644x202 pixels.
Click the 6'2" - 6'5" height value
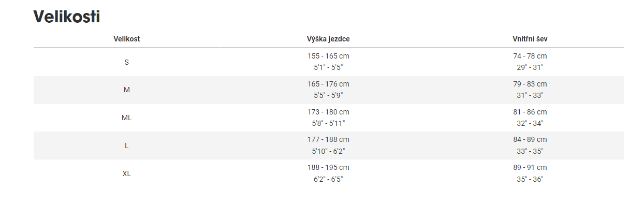point(328,179)
